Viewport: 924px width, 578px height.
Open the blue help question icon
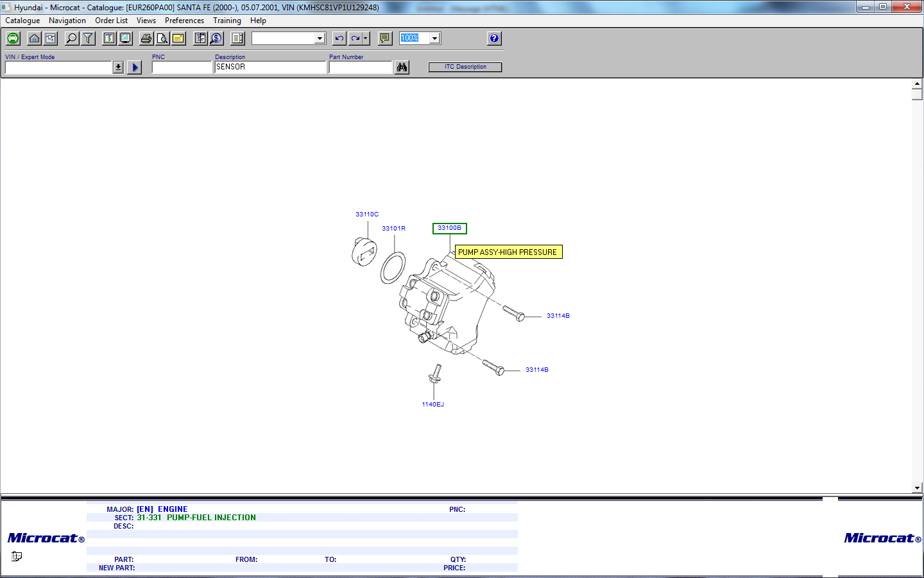tap(494, 39)
